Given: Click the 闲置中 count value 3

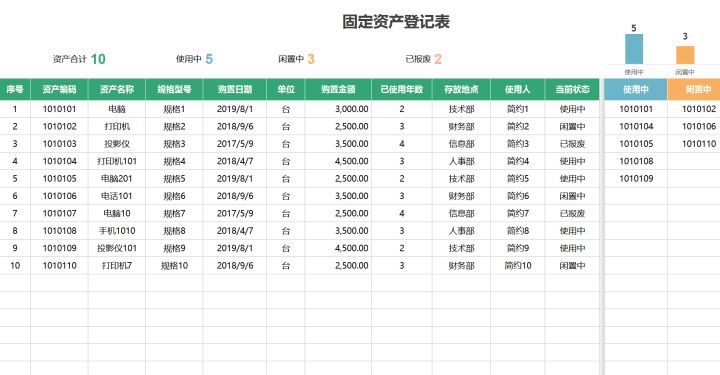Looking at the screenshot, I should pyautogui.click(x=311, y=59).
